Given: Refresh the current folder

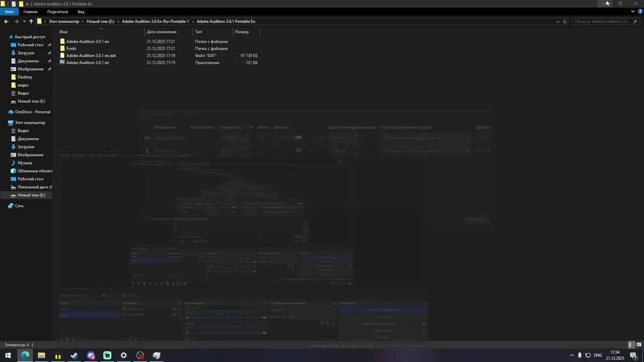Looking at the screenshot, I should coord(565,22).
